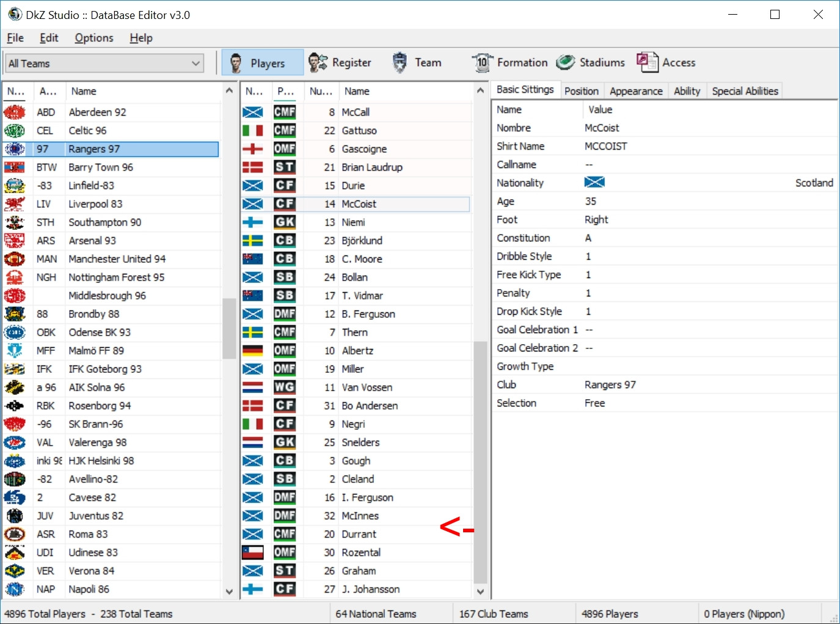The height and width of the screenshot is (624, 840).
Task: Click the Liverpool 83 club crest
Action: (x=15, y=204)
